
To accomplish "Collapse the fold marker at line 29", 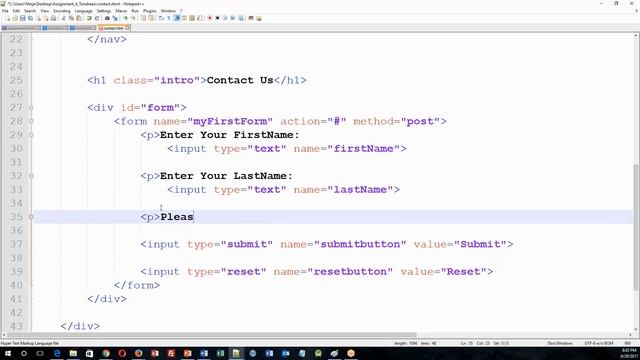I will [x=31, y=135].
